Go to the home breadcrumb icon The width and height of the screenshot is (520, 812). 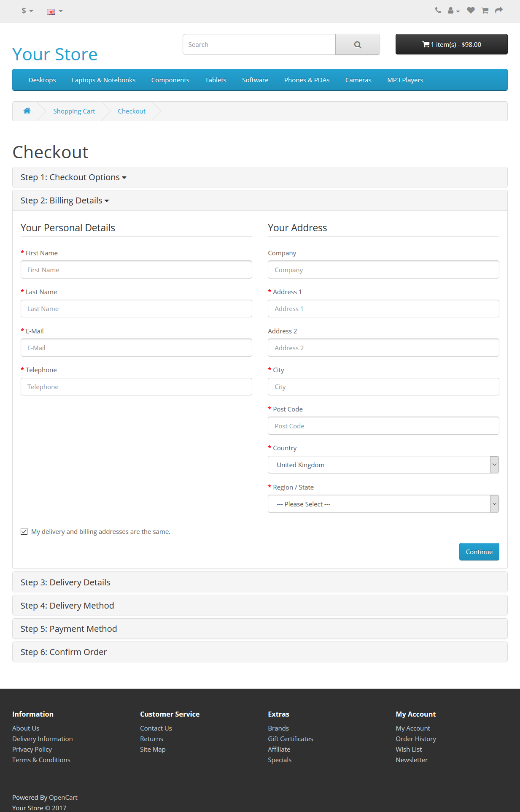coord(27,111)
